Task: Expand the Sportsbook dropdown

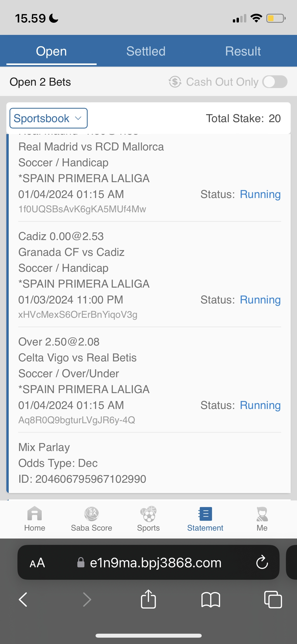Action: (49, 118)
